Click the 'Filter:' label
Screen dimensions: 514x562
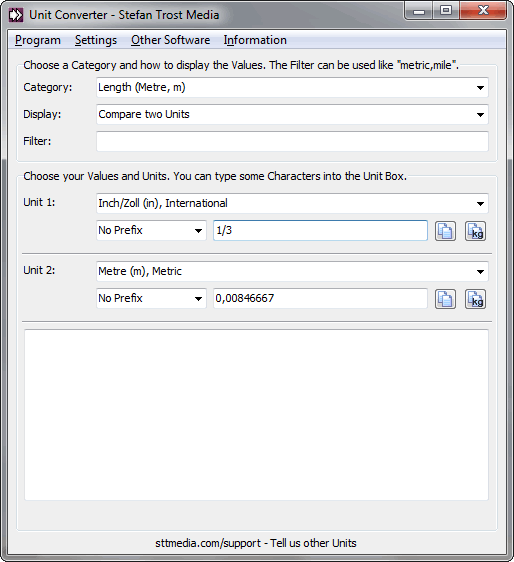coord(37,141)
